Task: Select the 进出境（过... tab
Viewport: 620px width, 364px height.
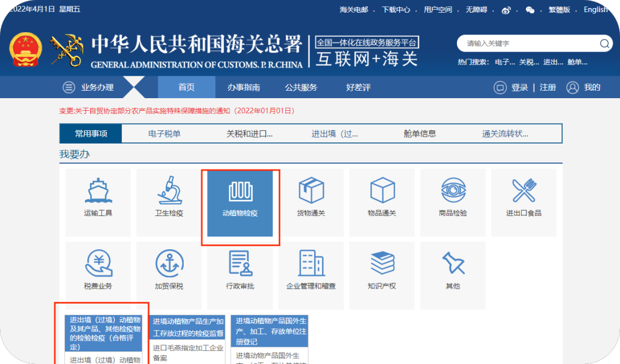Action: (335, 134)
